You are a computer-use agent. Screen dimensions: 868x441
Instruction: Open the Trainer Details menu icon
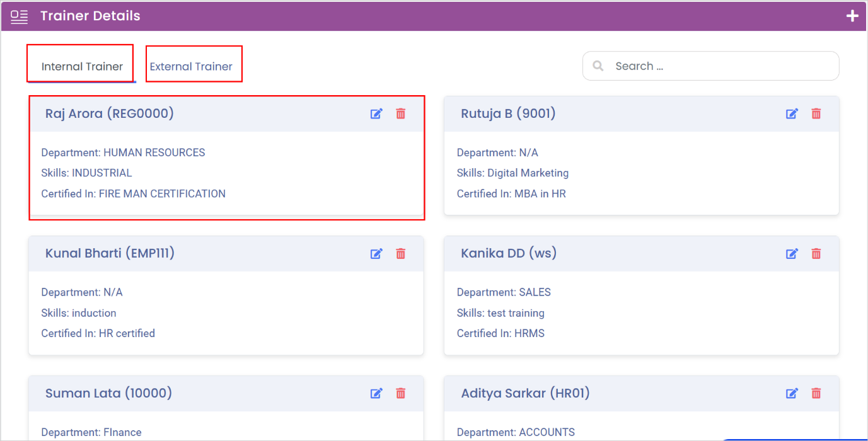(20, 16)
